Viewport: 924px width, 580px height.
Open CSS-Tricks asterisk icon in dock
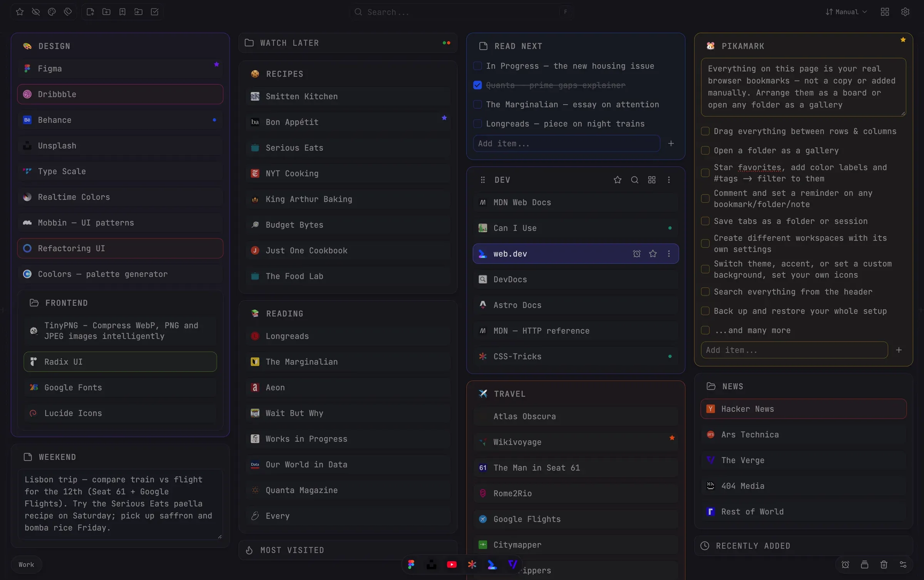tap(472, 565)
